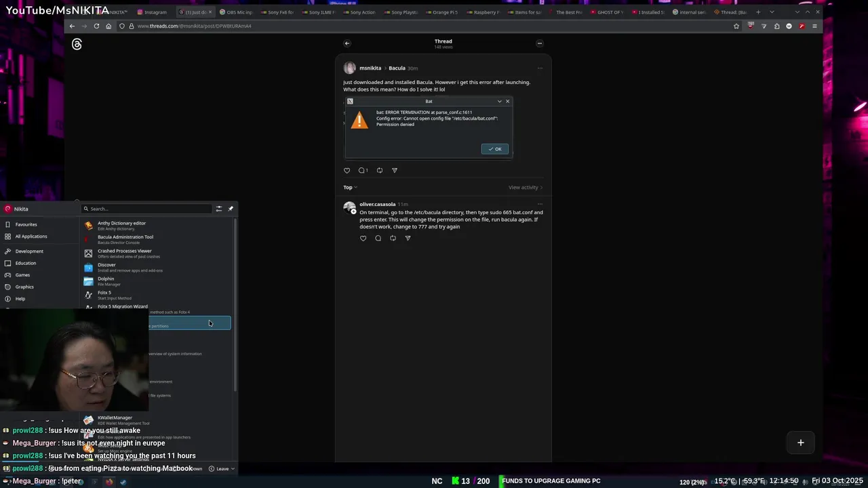
Task: Open msnikita username link
Action: click(x=370, y=68)
